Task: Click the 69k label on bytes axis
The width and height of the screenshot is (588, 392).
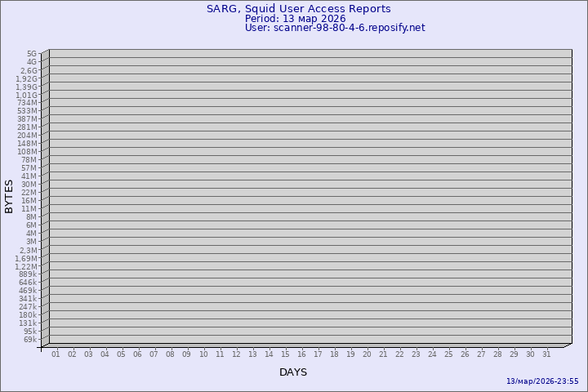Action: [29, 340]
